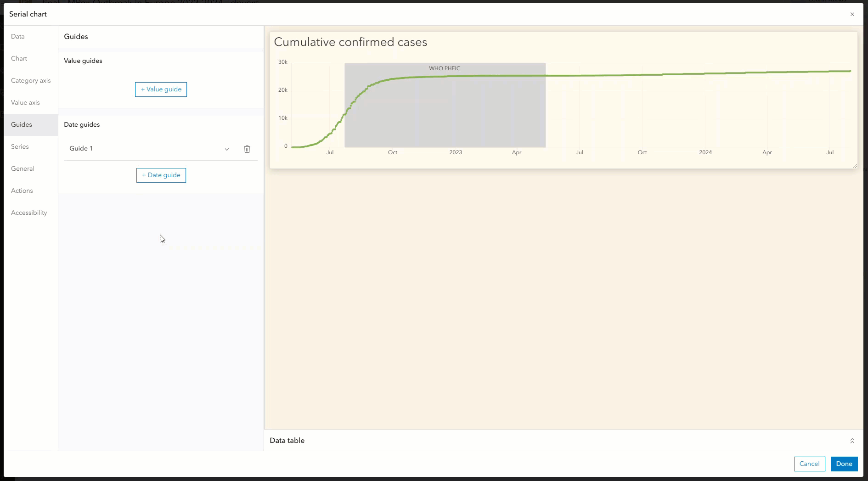This screenshot has height=481, width=868.
Task: Select the Series tab
Action: [20, 146]
